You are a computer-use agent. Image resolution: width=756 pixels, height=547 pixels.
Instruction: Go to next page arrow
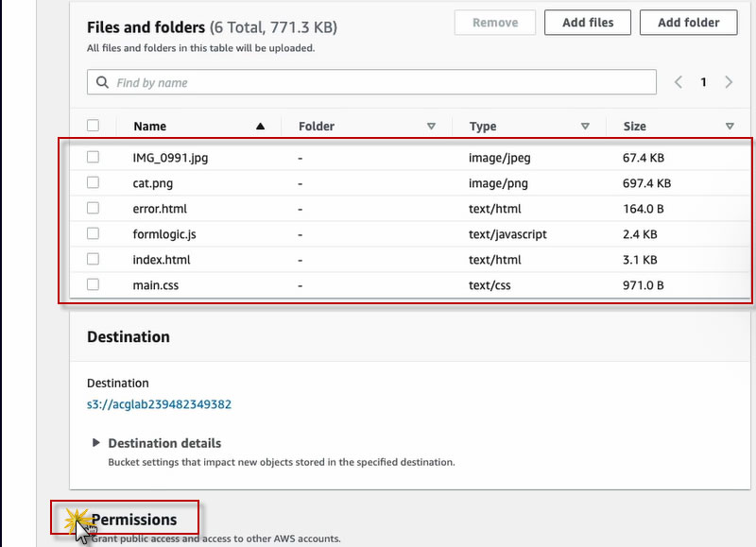(x=729, y=82)
